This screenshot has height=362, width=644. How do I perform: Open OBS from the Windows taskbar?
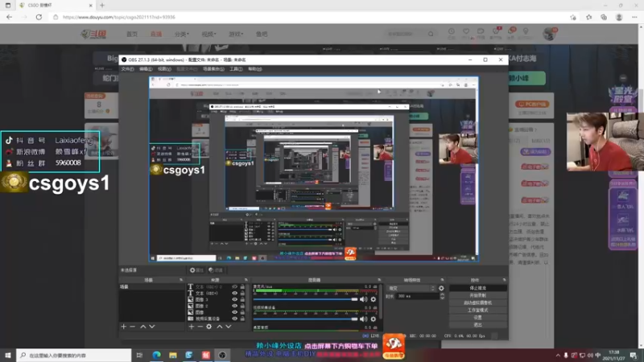tap(222, 355)
